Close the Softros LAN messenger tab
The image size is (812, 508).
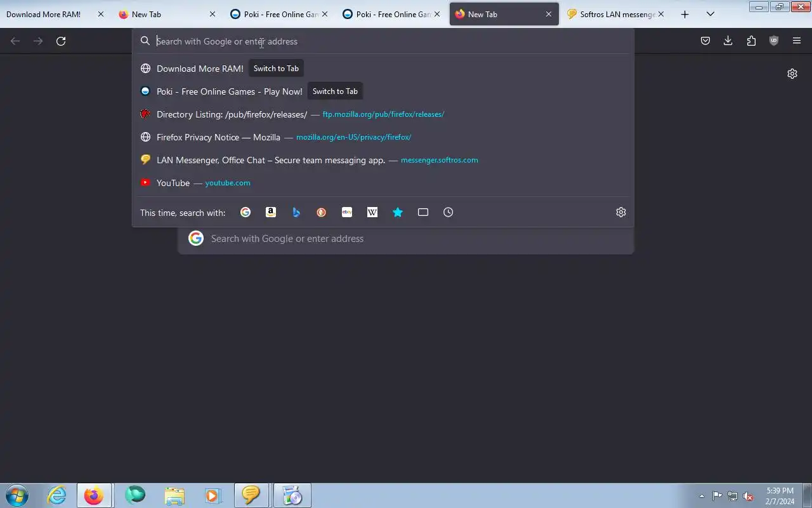(x=661, y=14)
